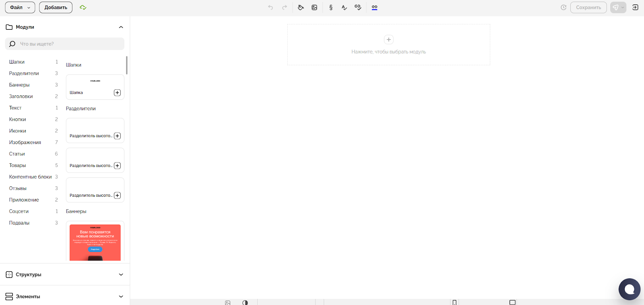The height and width of the screenshot is (305, 644).
Task: Open the paint bucket style settings
Action: point(301,8)
